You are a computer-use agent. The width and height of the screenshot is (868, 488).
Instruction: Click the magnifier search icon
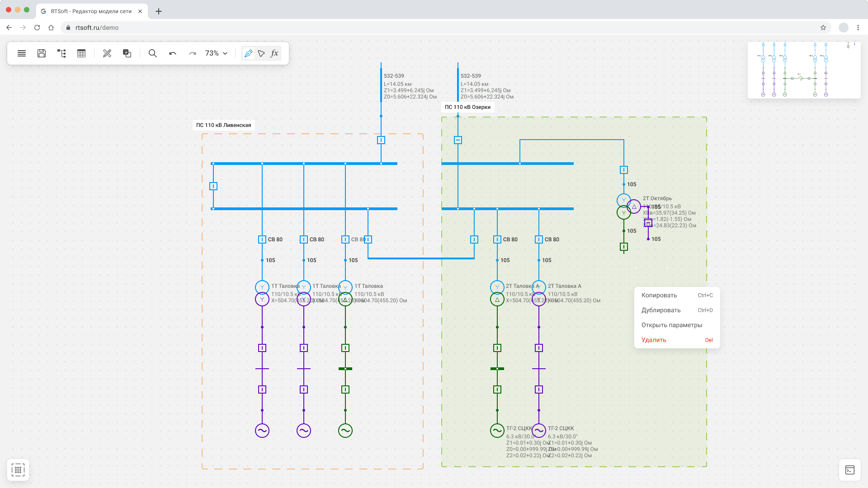(153, 53)
